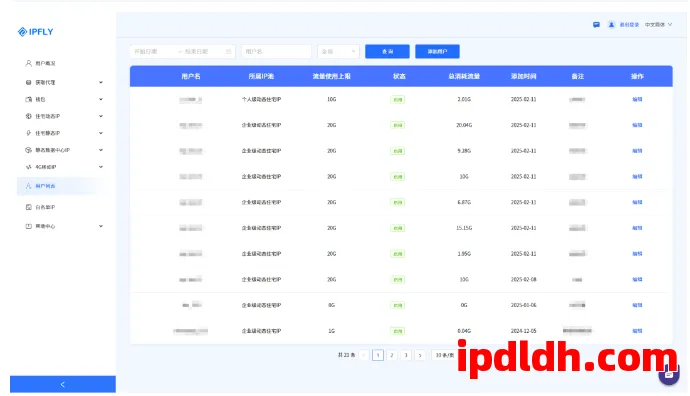Viewport: 690px width, 396px height.
Task: Click the 2024-12-05 date cell
Action: click(523, 331)
